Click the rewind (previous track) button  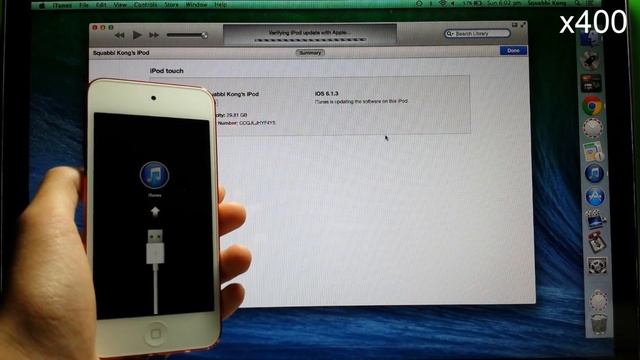120,36
